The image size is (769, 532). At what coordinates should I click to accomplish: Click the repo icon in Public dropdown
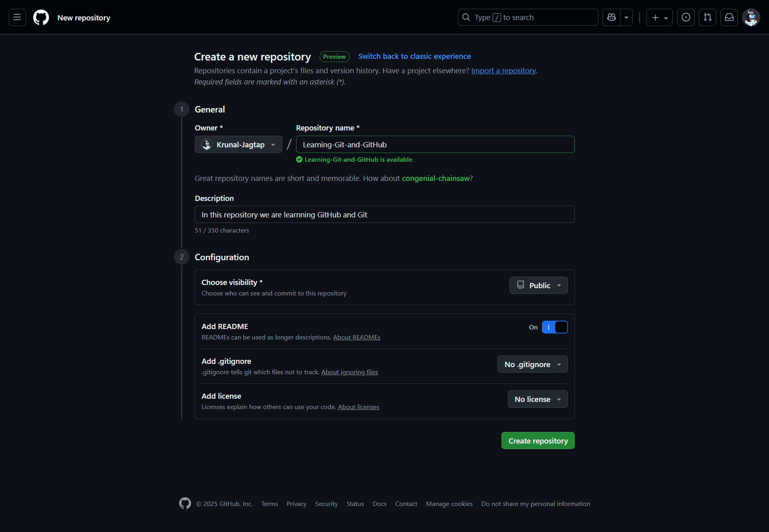point(521,285)
